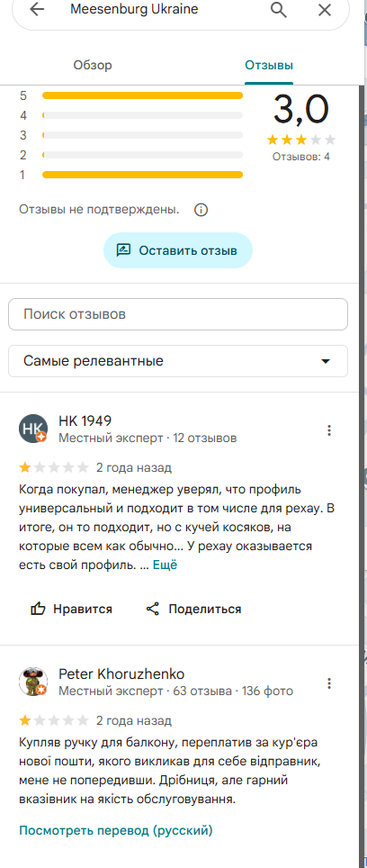Open info icon beside Отзывы не подтверждены

click(201, 211)
